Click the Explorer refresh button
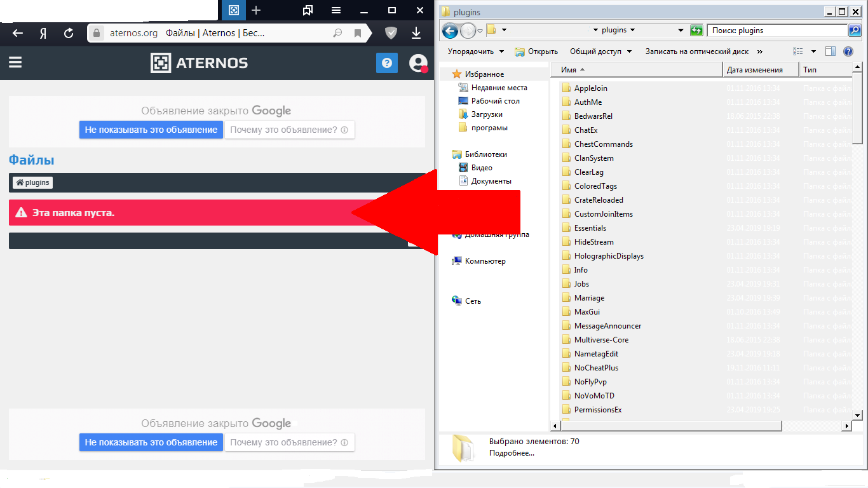Image resolution: width=868 pixels, height=488 pixels. tap(697, 30)
